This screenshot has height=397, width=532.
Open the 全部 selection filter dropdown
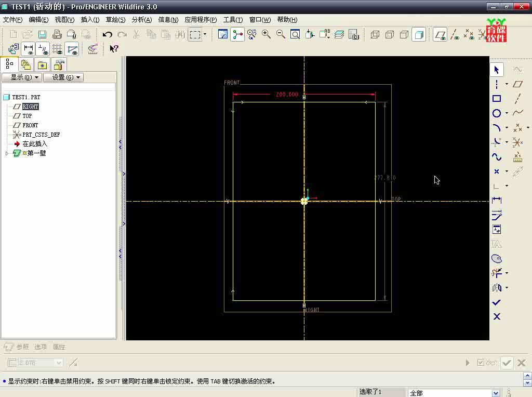pos(495,393)
